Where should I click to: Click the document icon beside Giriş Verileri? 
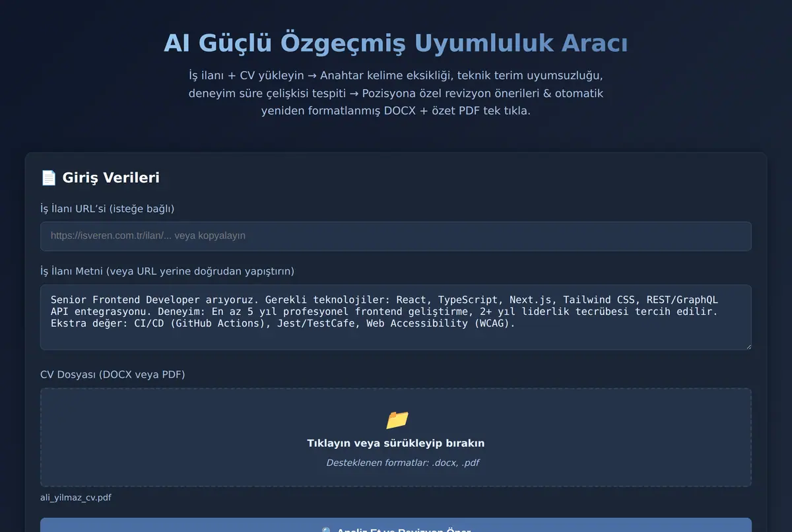coord(49,178)
